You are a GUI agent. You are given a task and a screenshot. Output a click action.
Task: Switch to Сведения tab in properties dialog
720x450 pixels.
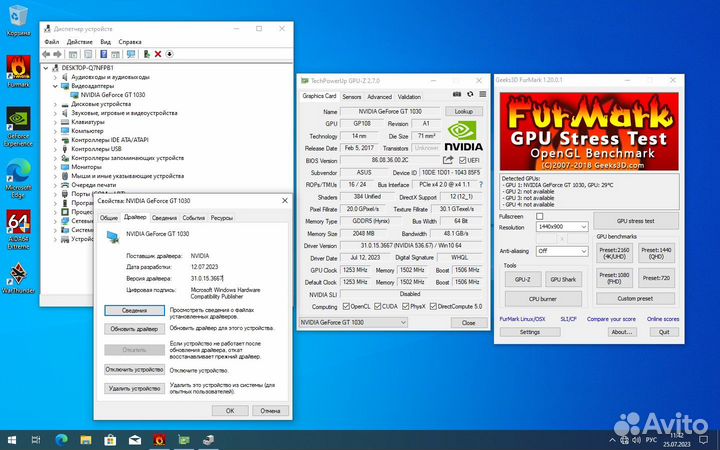pyautogui.click(x=164, y=218)
